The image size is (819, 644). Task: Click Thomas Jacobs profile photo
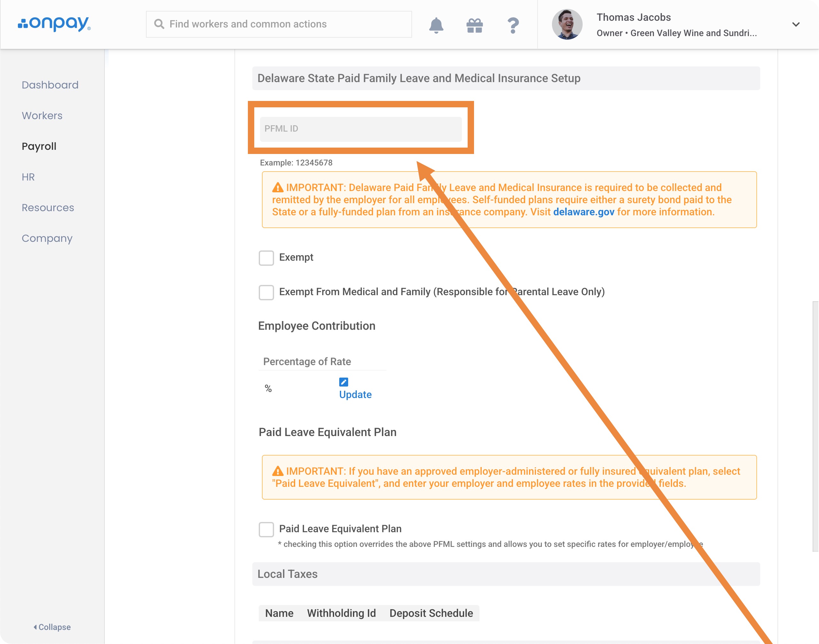567,25
